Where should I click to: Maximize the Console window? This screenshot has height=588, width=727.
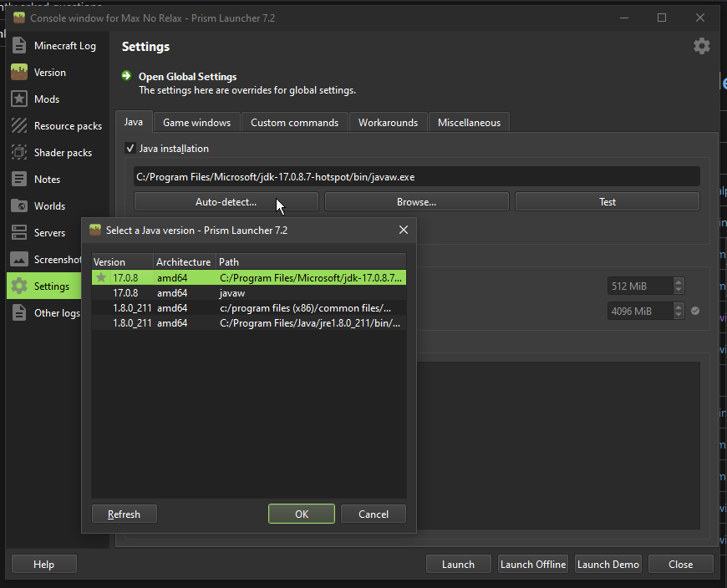coord(662,18)
